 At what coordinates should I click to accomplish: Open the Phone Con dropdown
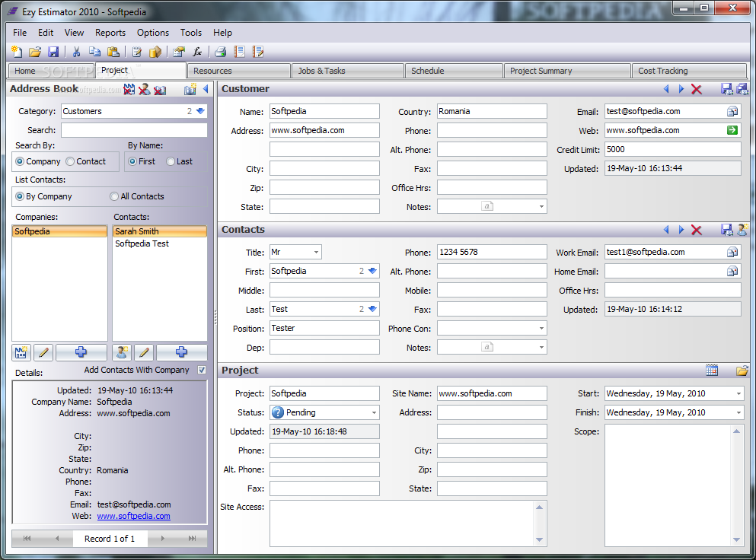pyautogui.click(x=541, y=329)
